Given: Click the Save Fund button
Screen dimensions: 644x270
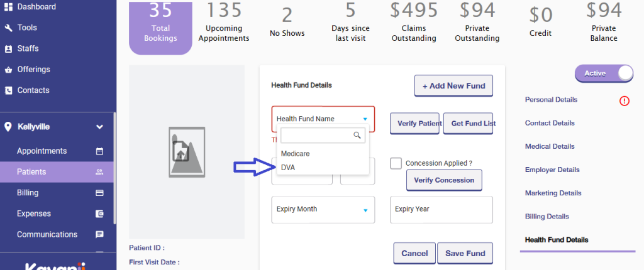Looking at the screenshot, I should (465, 254).
